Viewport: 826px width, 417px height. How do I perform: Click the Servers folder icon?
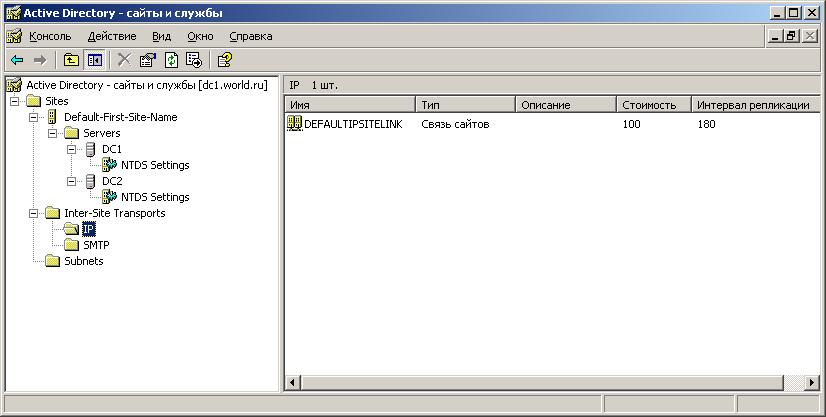[72, 133]
